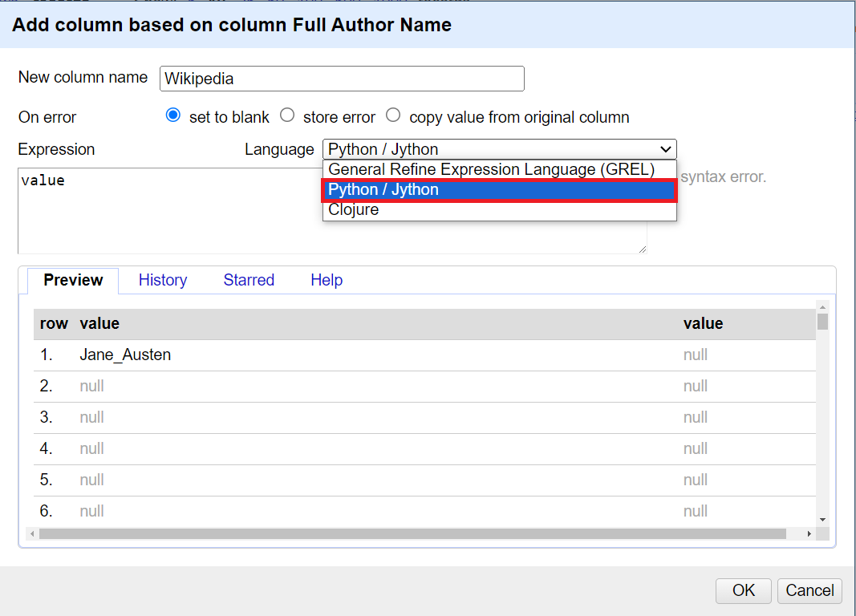
Task: Open the Language dropdown box
Action: [x=499, y=149]
